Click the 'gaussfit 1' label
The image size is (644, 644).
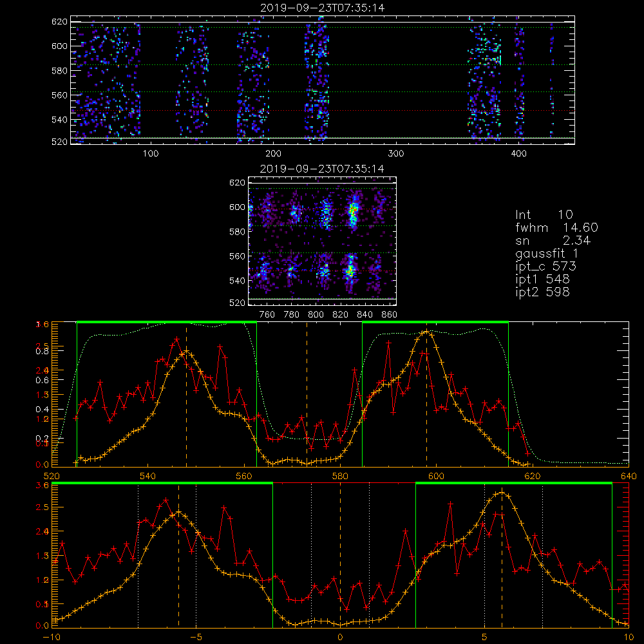click(547, 253)
